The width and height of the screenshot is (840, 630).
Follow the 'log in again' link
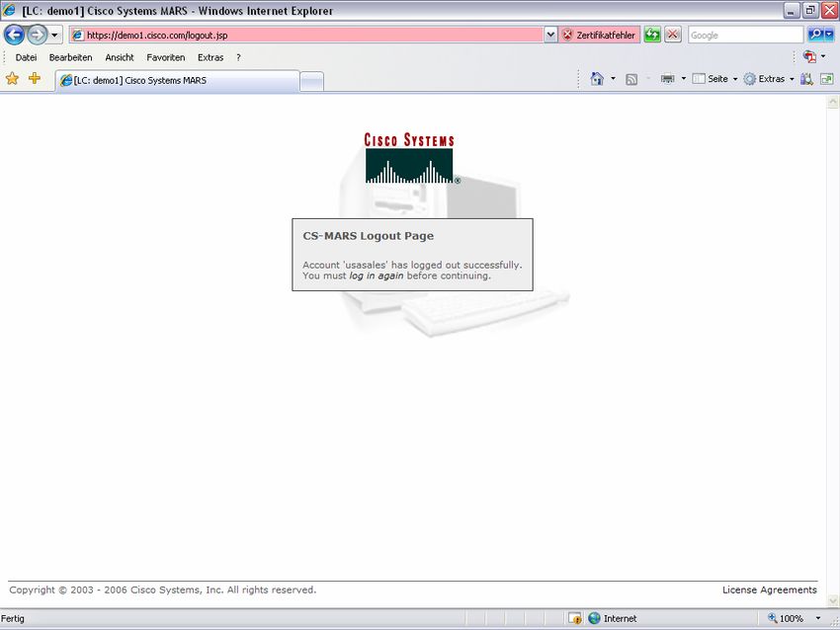click(x=377, y=276)
